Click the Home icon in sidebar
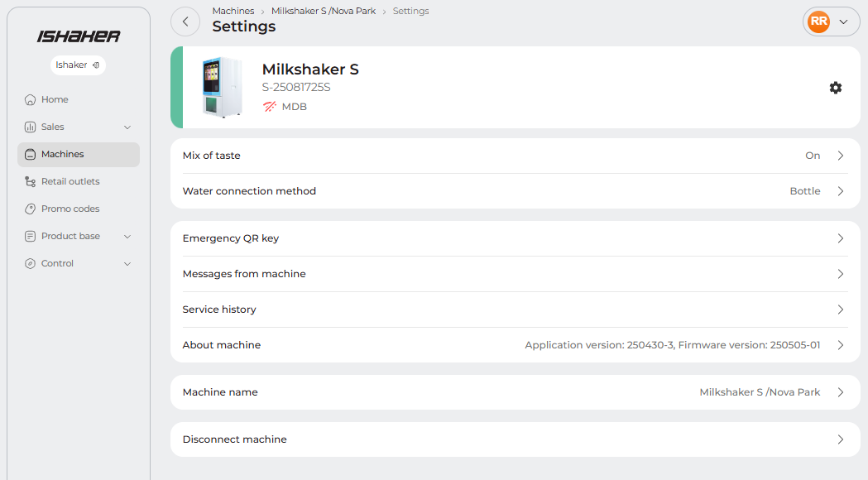The image size is (868, 480). tap(31, 99)
